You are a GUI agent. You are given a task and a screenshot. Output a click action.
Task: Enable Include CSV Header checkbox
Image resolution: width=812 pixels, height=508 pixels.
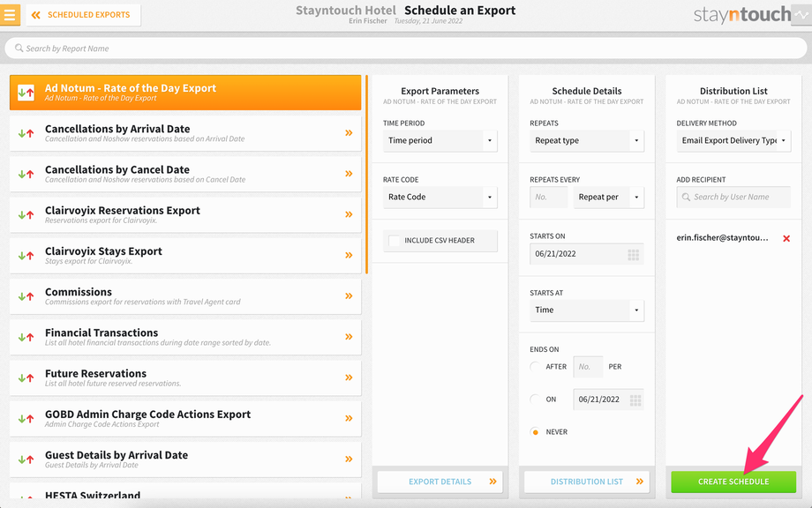[395, 241]
